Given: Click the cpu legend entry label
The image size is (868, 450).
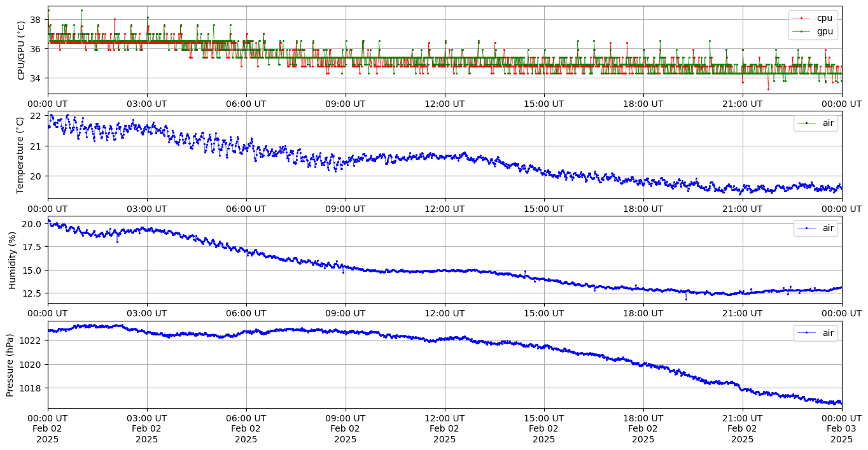Looking at the screenshot, I should (824, 18).
